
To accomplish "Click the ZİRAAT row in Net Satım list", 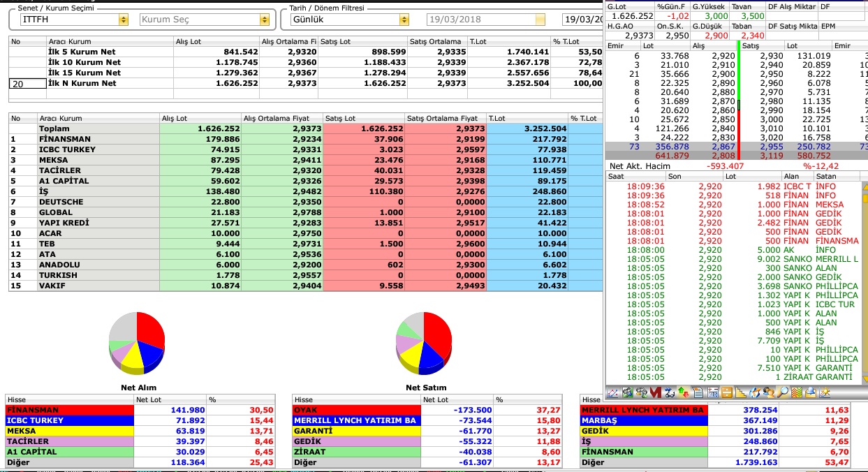I will 427,452.
